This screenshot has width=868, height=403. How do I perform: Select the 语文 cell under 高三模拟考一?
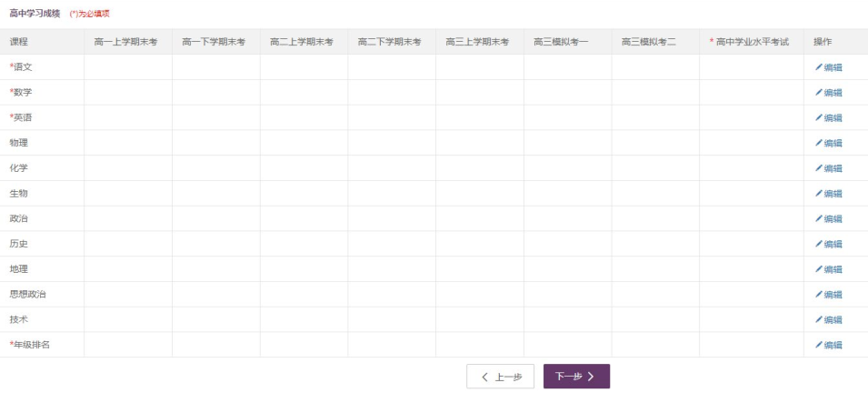(567, 67)
